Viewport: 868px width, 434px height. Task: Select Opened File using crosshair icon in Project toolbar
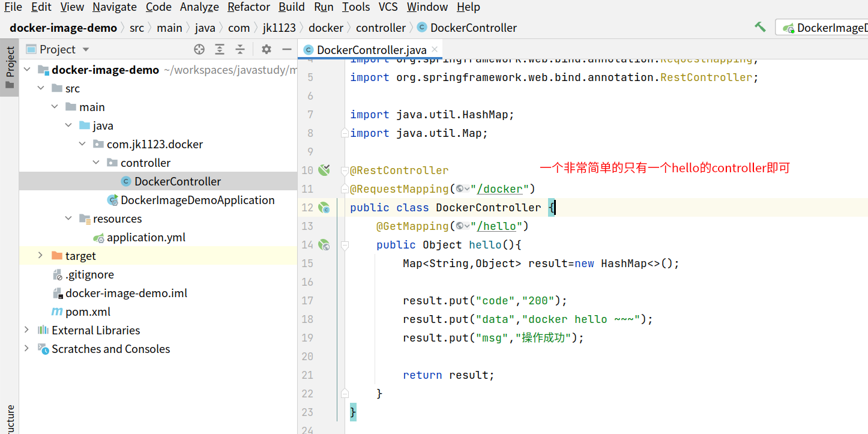[x=199, y=49]
